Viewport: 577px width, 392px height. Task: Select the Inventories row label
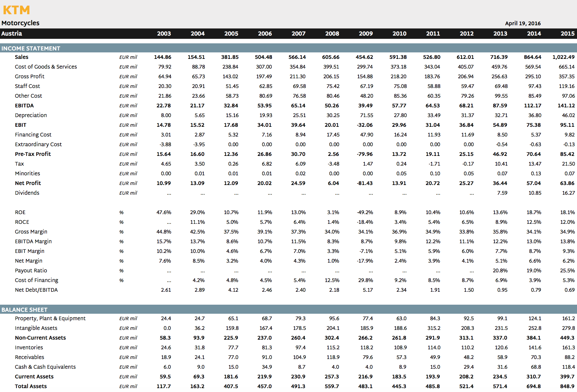tap(29, 347)
